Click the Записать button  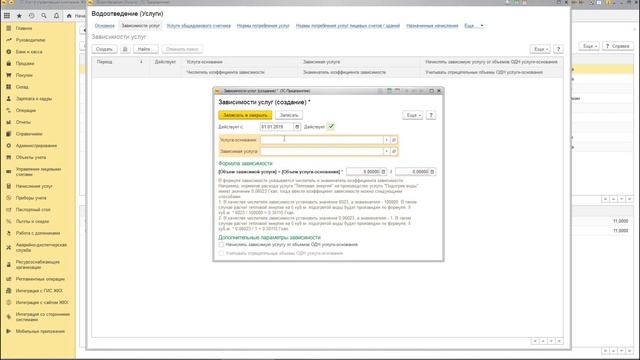pyautogui.click(x=289, y=115)
